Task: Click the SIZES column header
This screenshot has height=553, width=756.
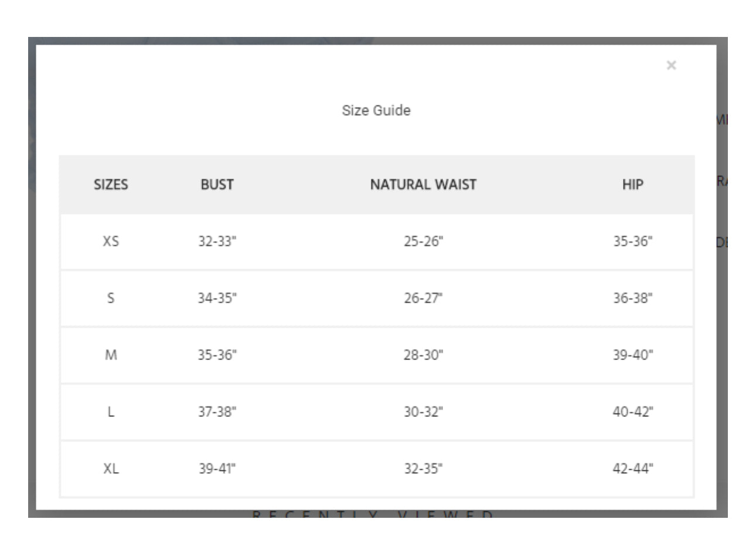Action: point(111,184)
